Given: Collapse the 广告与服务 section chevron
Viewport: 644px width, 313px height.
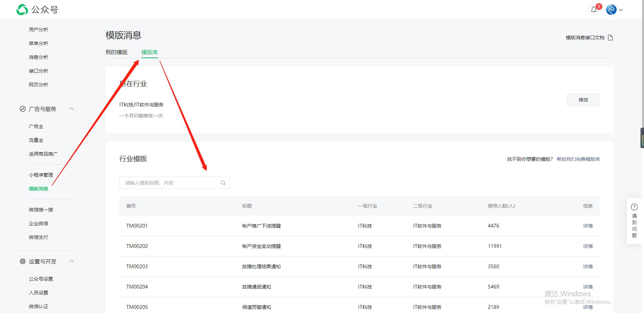Looking at the screenshot, I should pyautogui.click(x=72, y=109).
